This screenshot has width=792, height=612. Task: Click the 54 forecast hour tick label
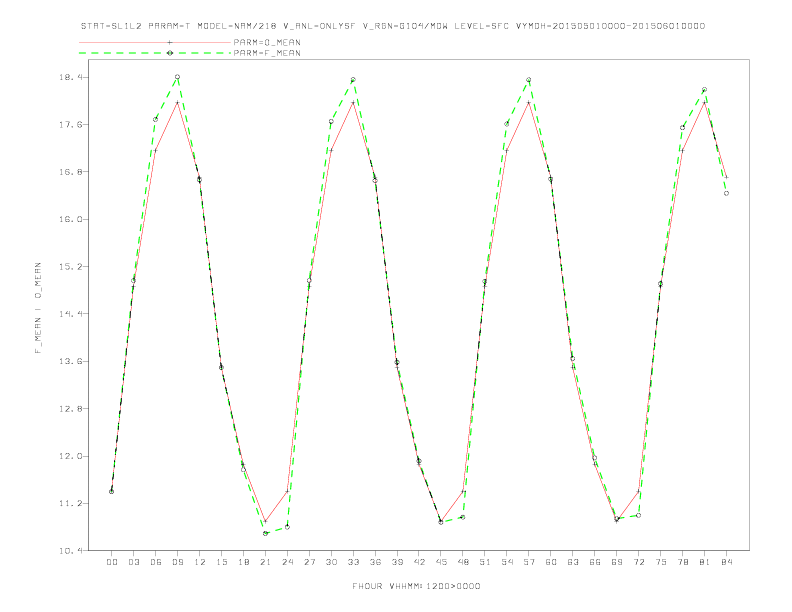(x=507, y=562)
